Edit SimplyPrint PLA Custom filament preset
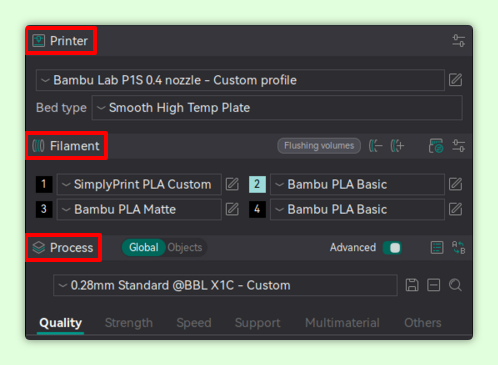 (232, 184)
